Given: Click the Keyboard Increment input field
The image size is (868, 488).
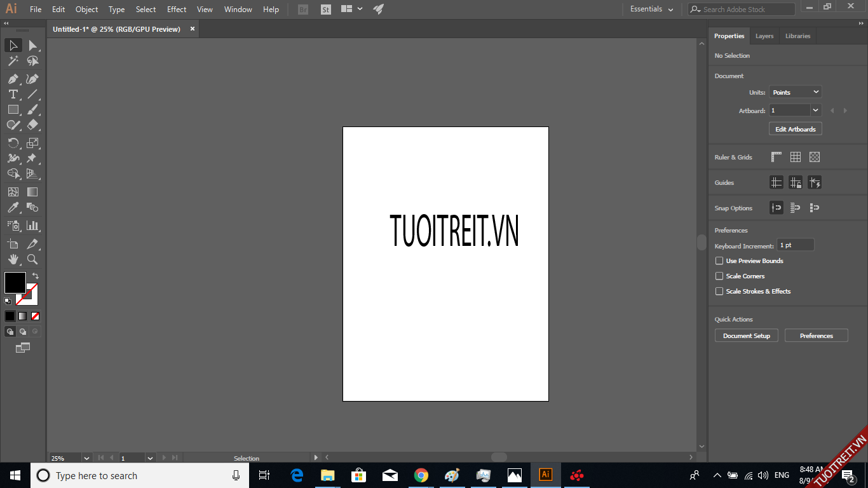Looking at the screenshot, I should pos(795,245).
